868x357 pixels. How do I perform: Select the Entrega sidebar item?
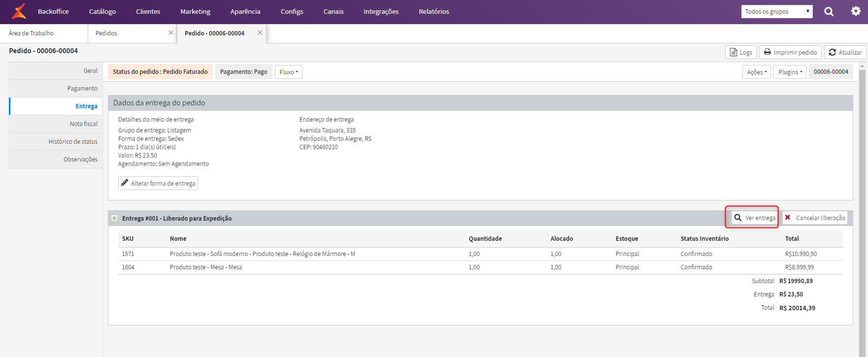(x=56, y=106)
